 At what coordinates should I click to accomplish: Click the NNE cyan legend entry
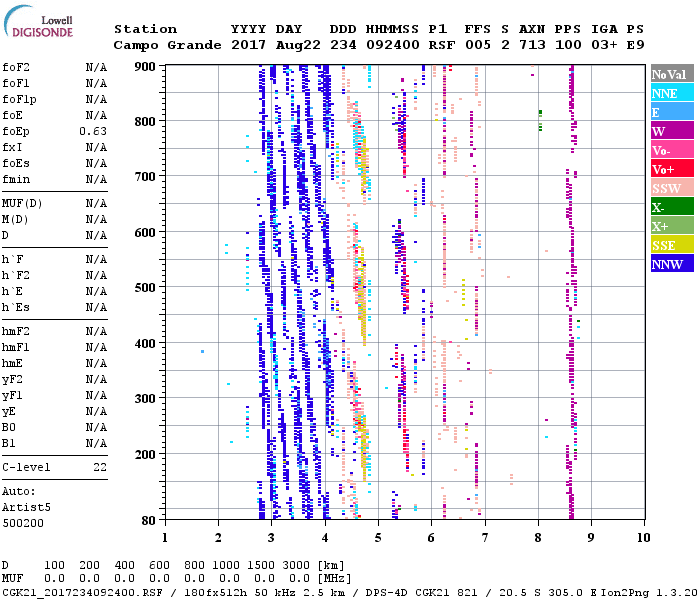[671, 94]
